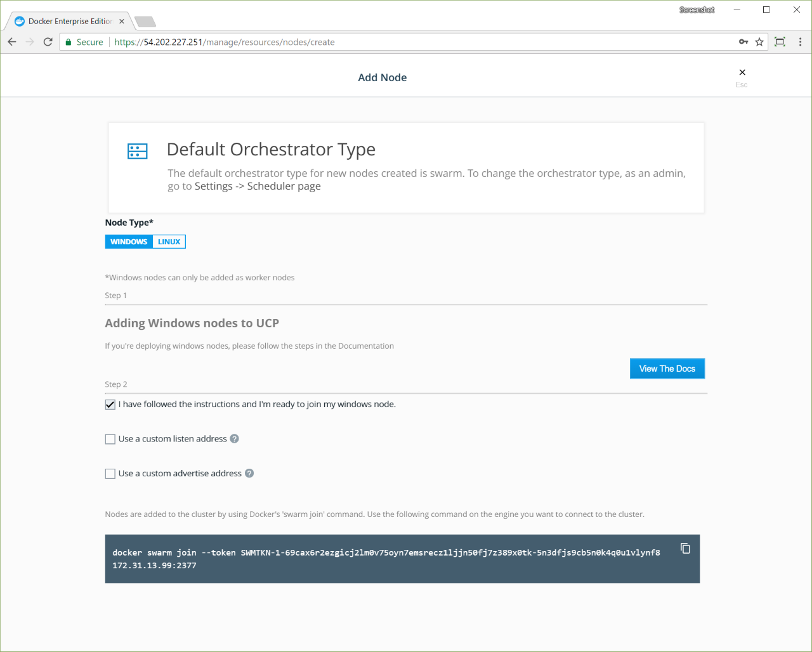Close the Add Node dialog with X
The image size is (812, 652).
coord(742,72)
